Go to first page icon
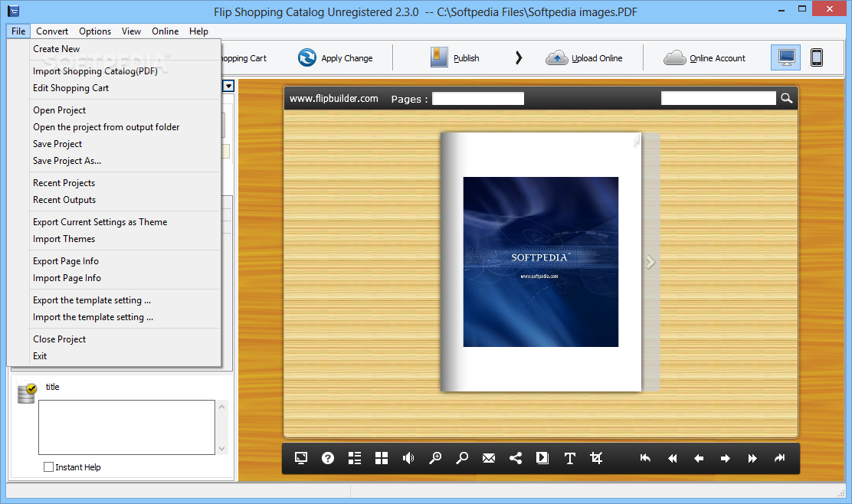The width and height of the screenshot is (852, 504). [x=646, y=458]
